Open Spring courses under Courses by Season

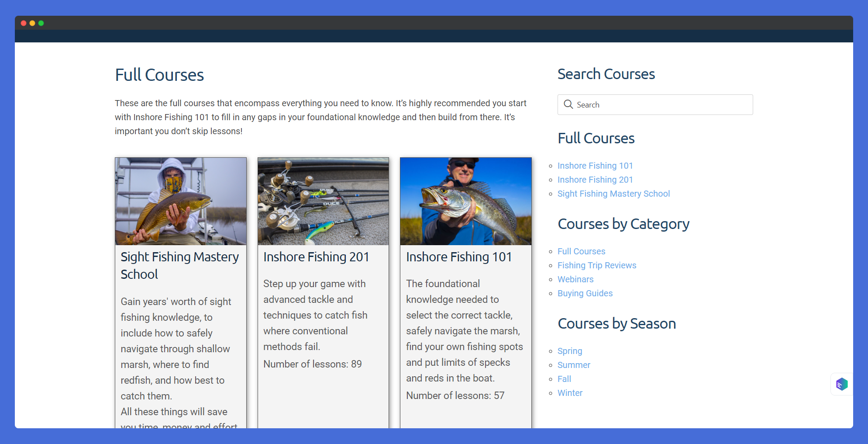(x=569, y=351)
